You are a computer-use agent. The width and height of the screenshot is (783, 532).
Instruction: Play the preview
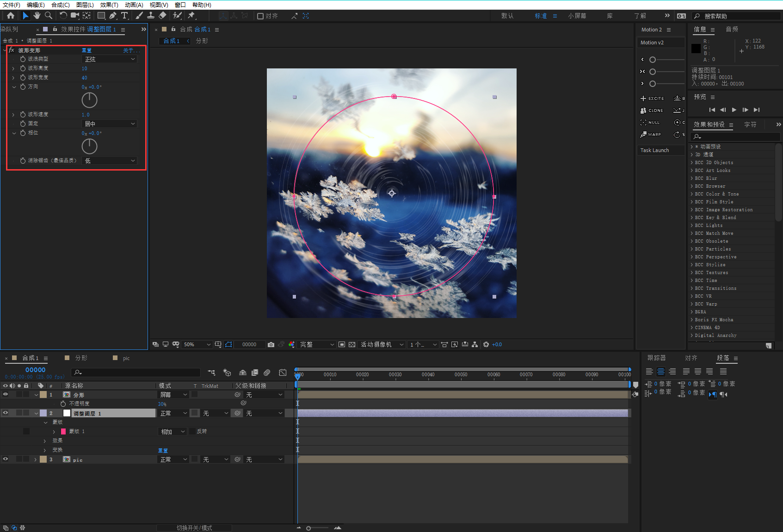pos(734,110)
